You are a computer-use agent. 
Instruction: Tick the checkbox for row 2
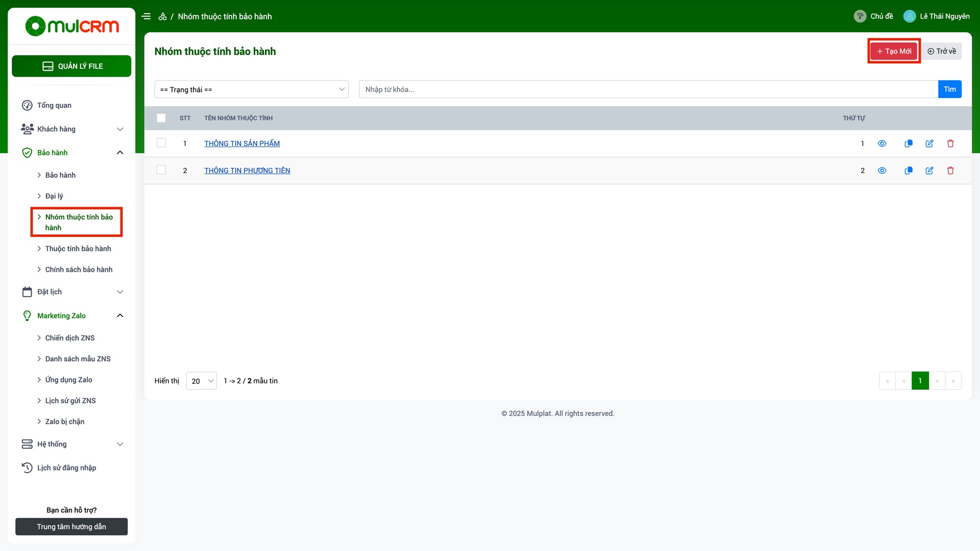click(x=161, y=170)
